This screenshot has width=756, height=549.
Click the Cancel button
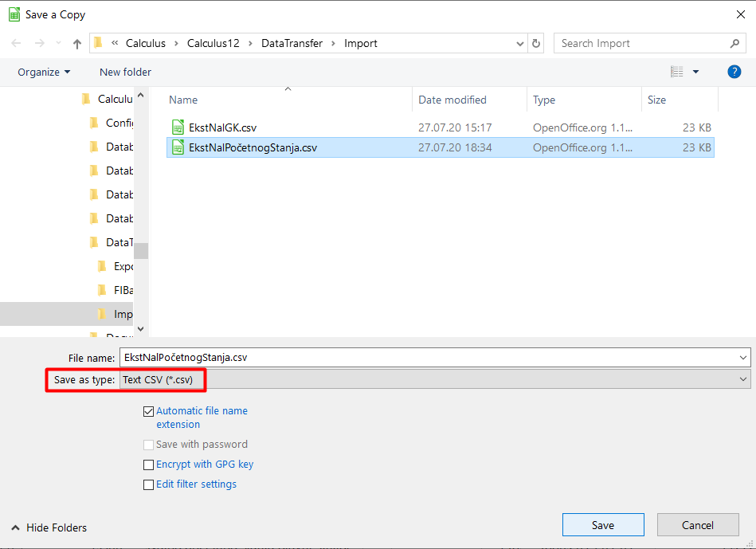pos(698,525)
